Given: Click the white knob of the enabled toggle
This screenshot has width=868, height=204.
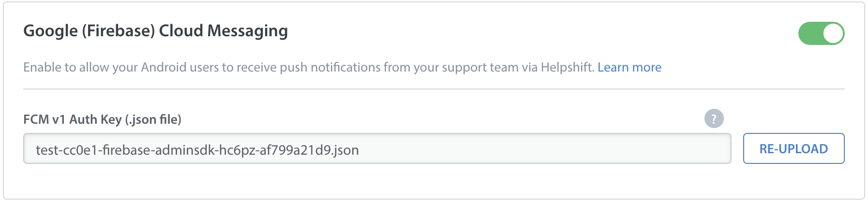Looking at the screenshot, I should click(833, 33).
